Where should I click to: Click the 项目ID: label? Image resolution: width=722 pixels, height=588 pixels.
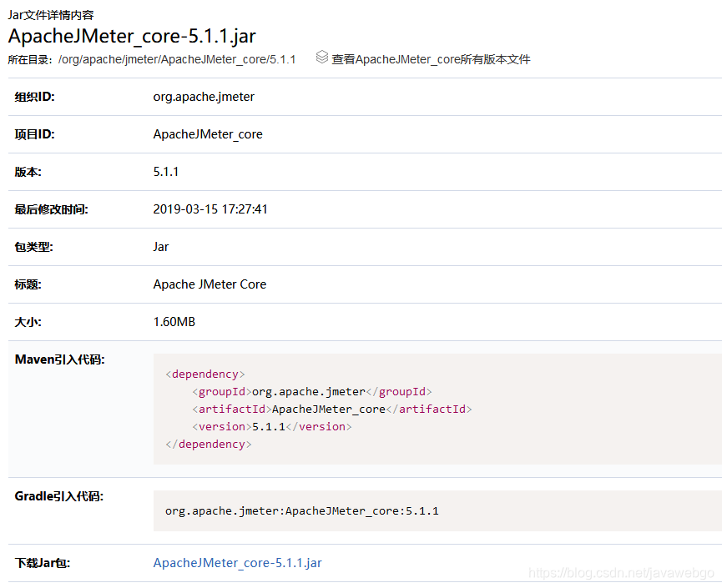click(34, 134)
